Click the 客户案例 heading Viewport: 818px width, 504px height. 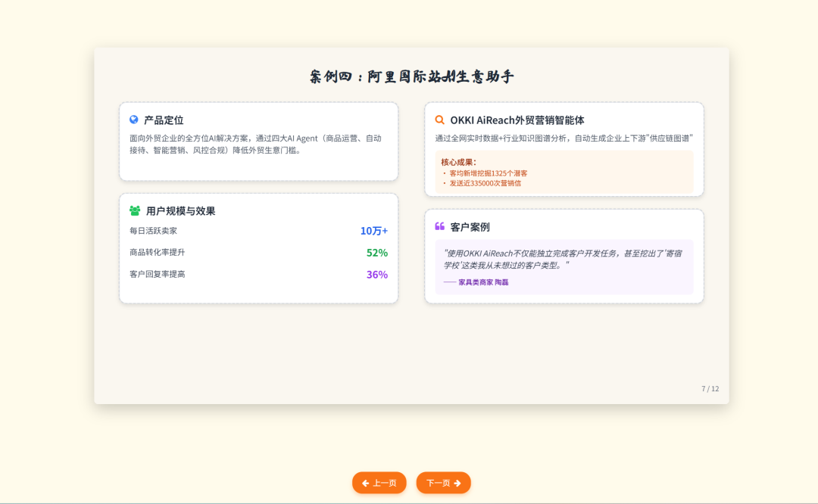tap(470, 227)
